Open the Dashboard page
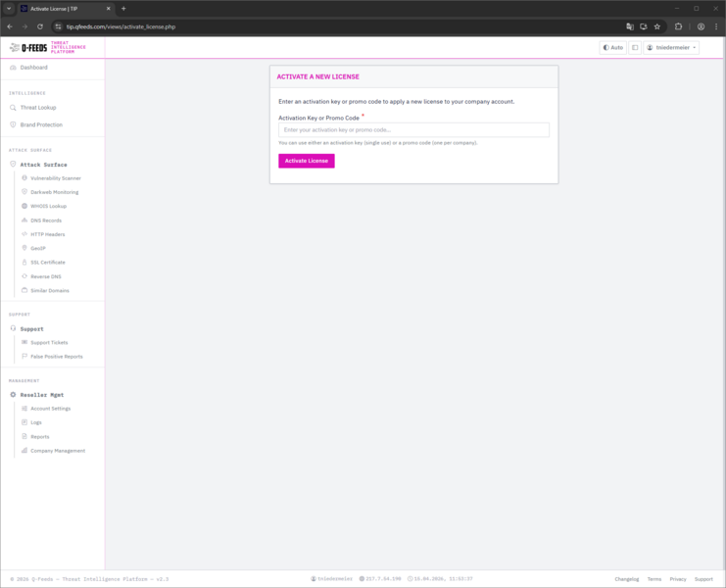 [x=33, y=68]
